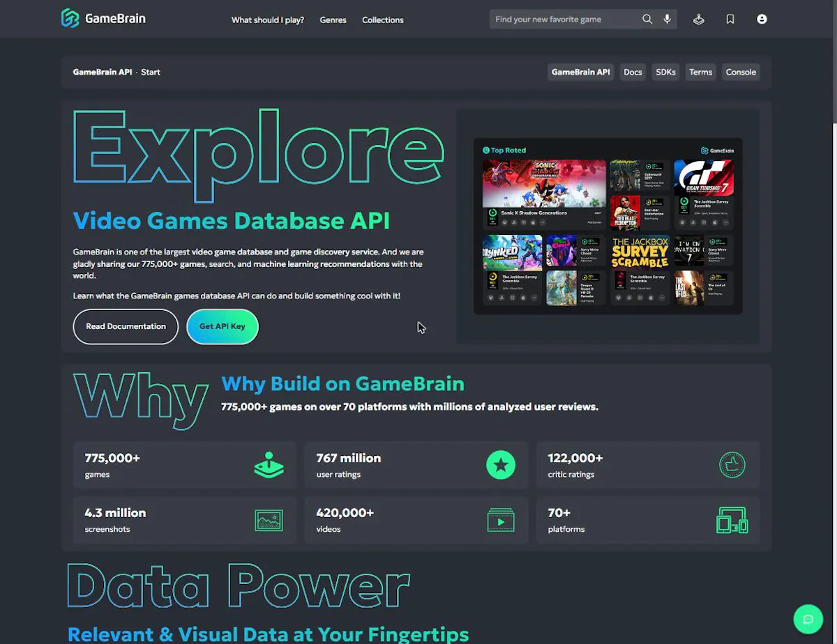Click the '70+' platforms text
837x644 pixels.
[559, 512]
